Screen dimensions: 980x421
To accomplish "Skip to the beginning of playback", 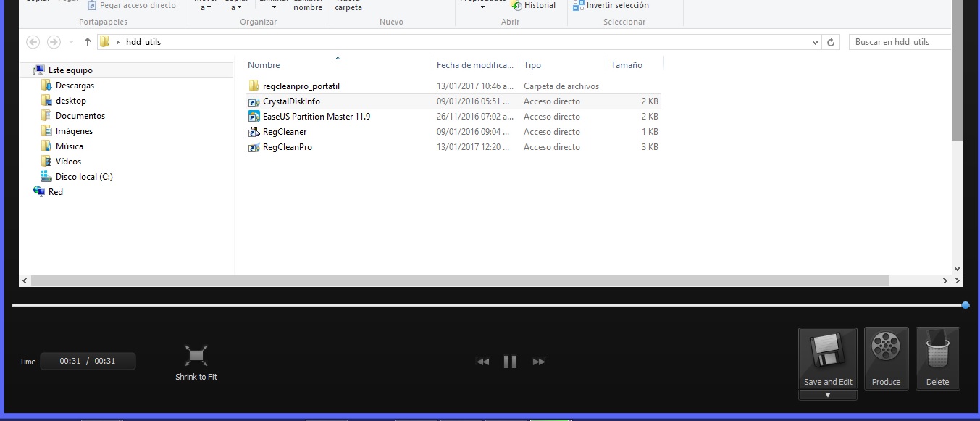I will (482, 362).
